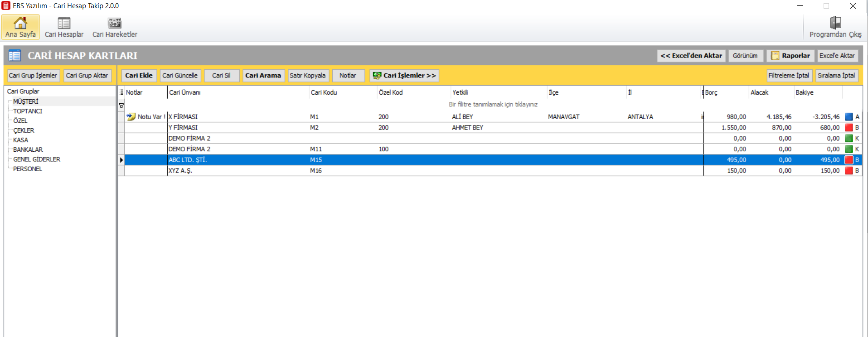Click the blue status square for X FİRMASI
Image resolution: width=868 pixels, height=337 pixels.
tap(849, 117)
